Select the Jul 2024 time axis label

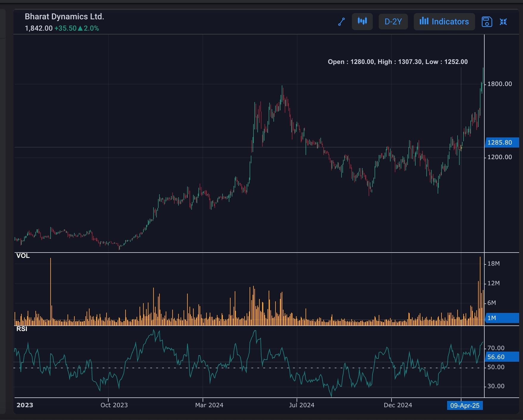302,405
